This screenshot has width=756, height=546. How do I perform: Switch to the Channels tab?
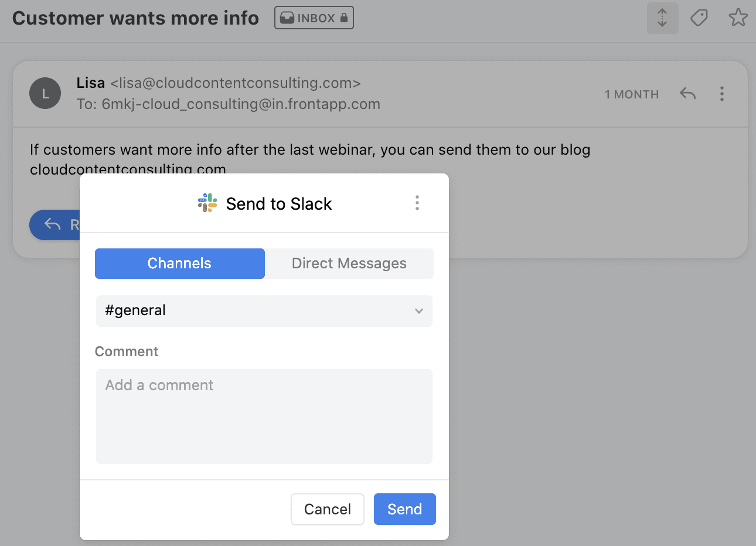coord(180,264)
